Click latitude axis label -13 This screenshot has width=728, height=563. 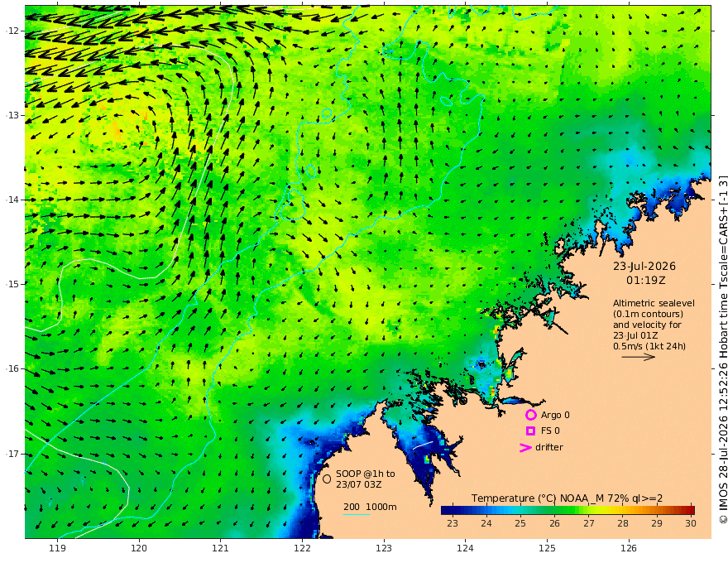tap(12, 115)
